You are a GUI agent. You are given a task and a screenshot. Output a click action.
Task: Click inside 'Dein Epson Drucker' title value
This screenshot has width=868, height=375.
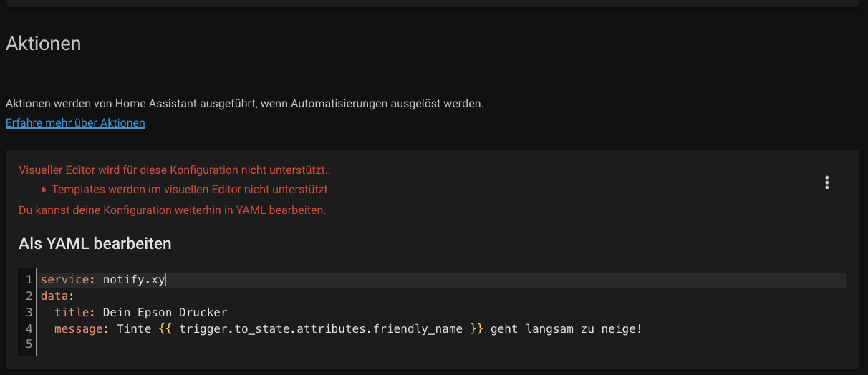(x=165, y=313)
